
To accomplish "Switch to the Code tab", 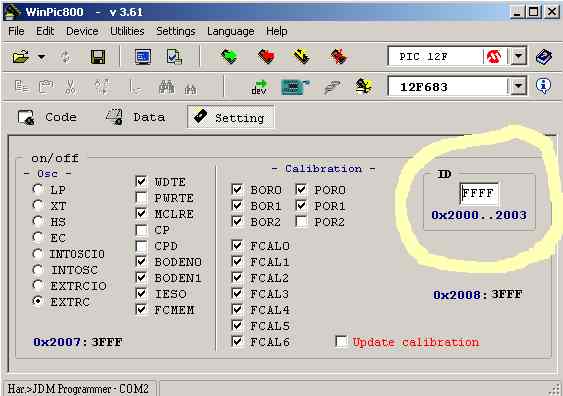I will (x=47, y=117).
